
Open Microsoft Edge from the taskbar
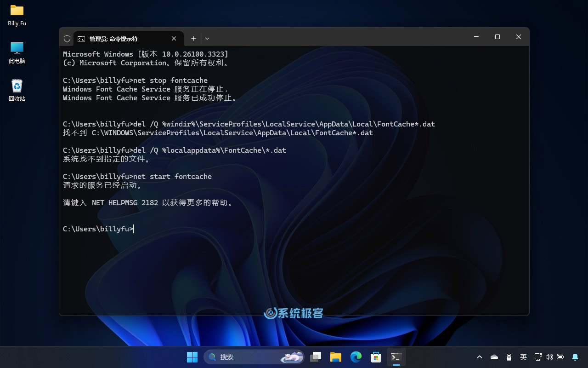pyautogui.click(x=356, y=357)
